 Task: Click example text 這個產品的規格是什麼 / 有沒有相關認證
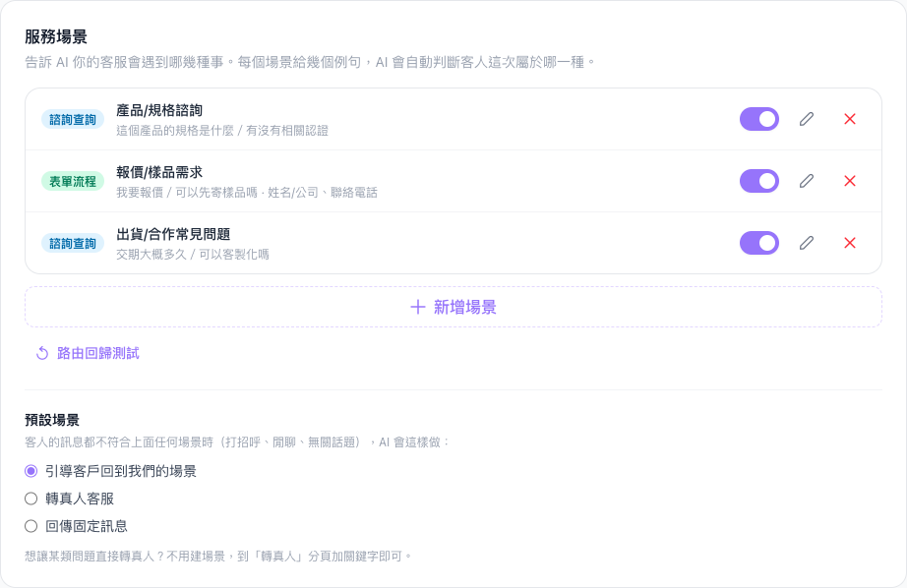click(x=222, y=131)
